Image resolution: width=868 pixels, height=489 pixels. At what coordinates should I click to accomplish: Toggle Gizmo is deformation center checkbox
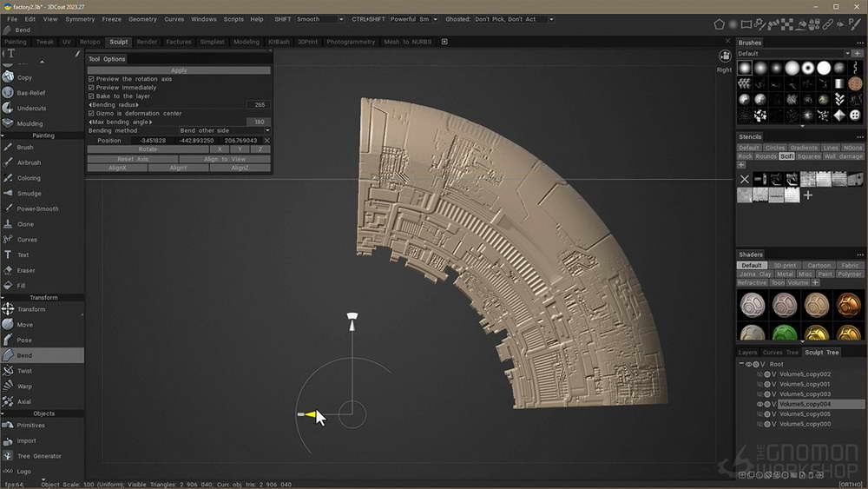pyautogui.click(x=91, y=114)
